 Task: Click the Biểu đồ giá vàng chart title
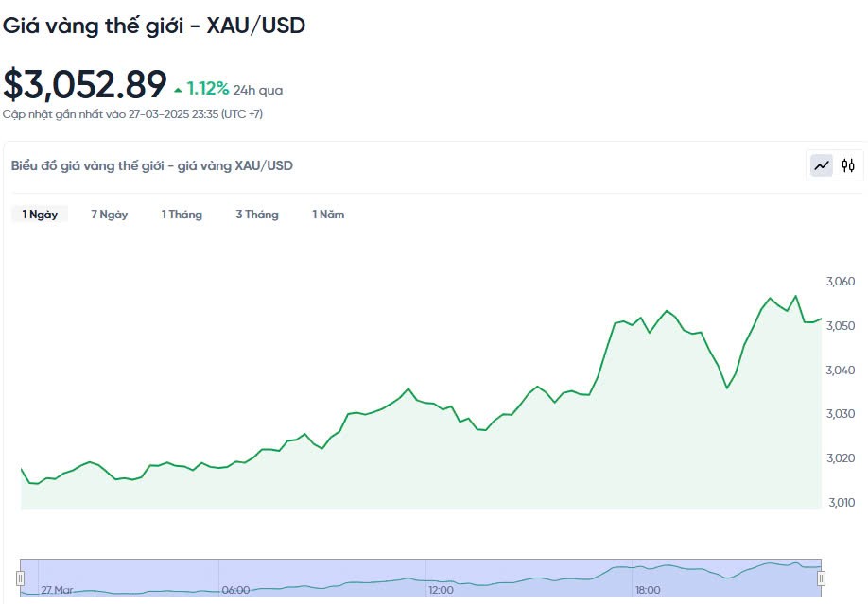(x=152, y=165)
